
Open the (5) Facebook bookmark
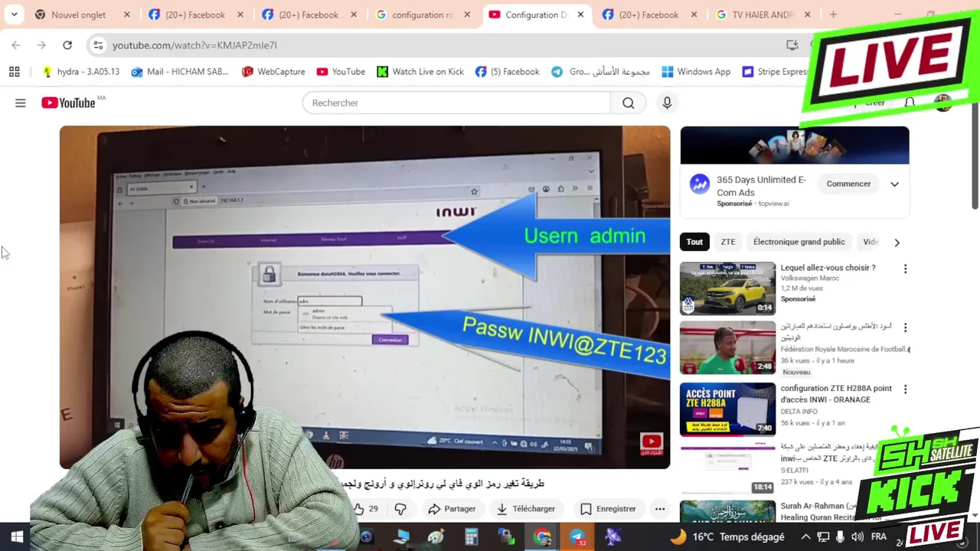click(507, 71)
